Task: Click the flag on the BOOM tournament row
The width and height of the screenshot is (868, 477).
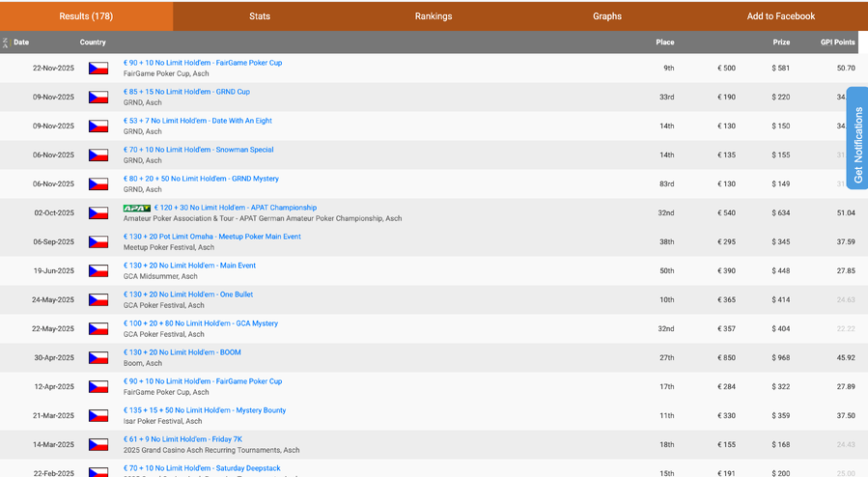Action: (x=98, y=358)
